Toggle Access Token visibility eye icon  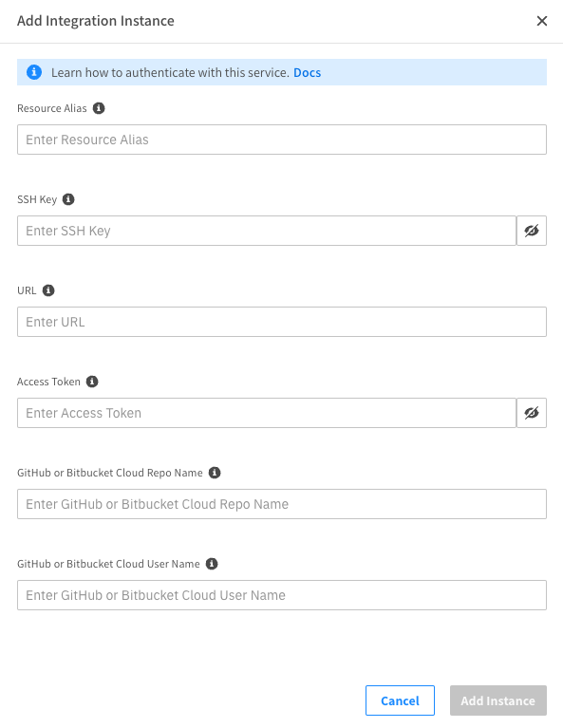click(x=532, y=413)
